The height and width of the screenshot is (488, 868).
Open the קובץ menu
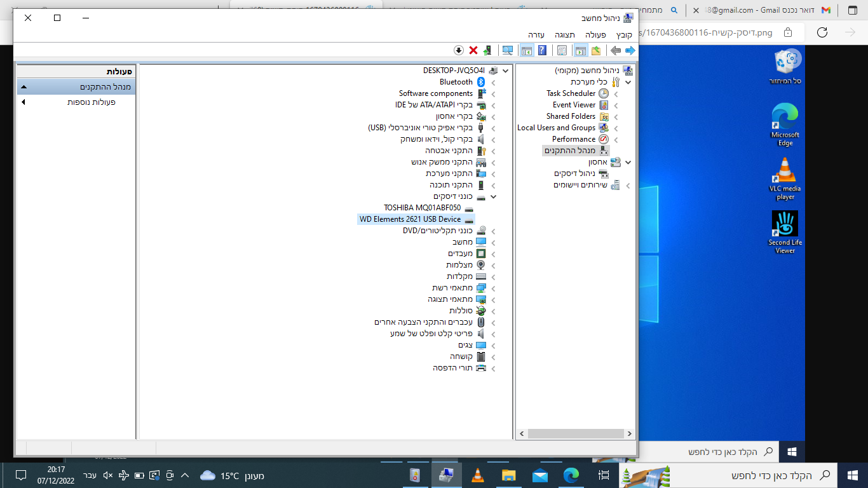[624, 34]
